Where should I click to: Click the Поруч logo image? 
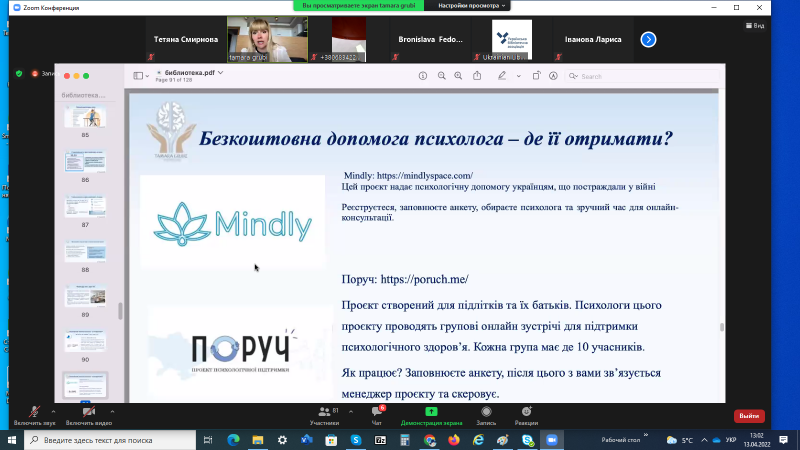pyautogui.click(x=241, y=352)
